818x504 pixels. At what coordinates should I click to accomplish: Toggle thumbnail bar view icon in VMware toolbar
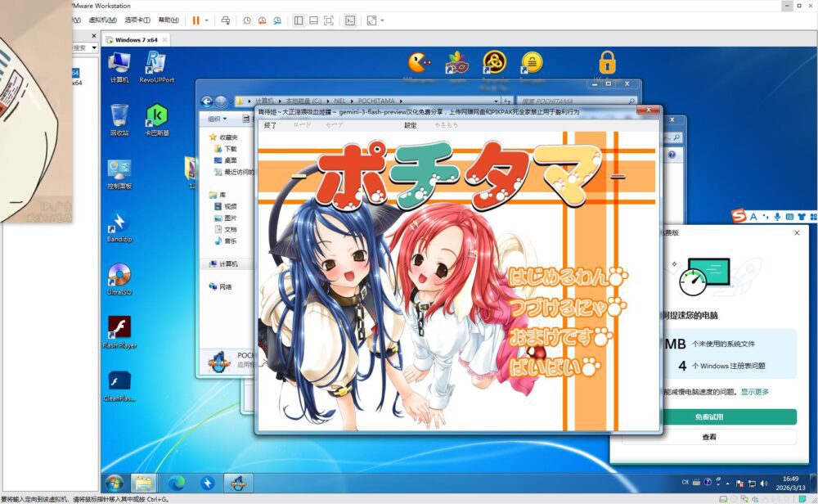point(313,20)
